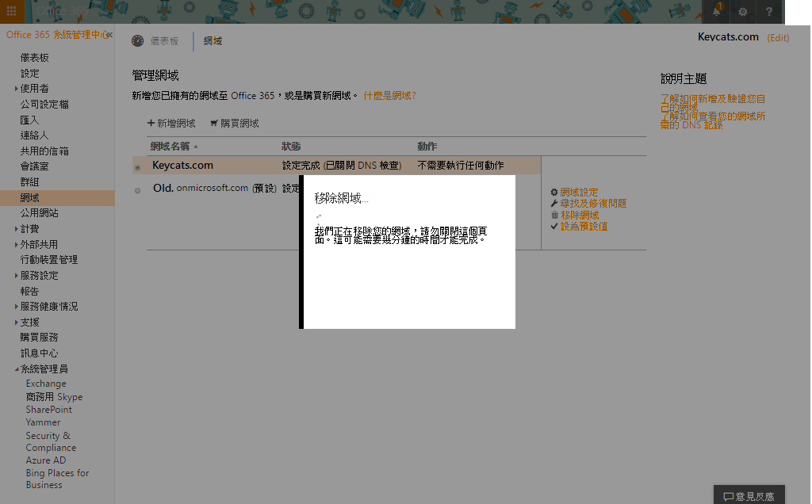Viewport: 812px width, 504px height.
Task: Expand the 服務健康情況 navigation section
Action: tap(16, 307)
